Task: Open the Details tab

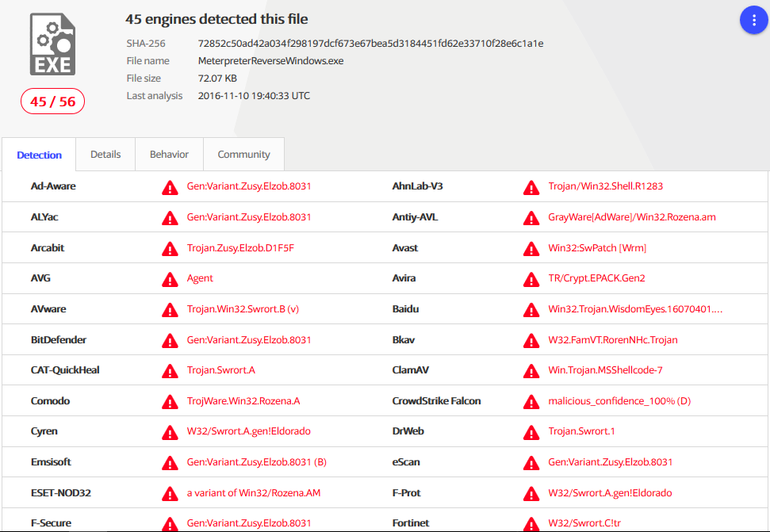Action: [105, 154]
